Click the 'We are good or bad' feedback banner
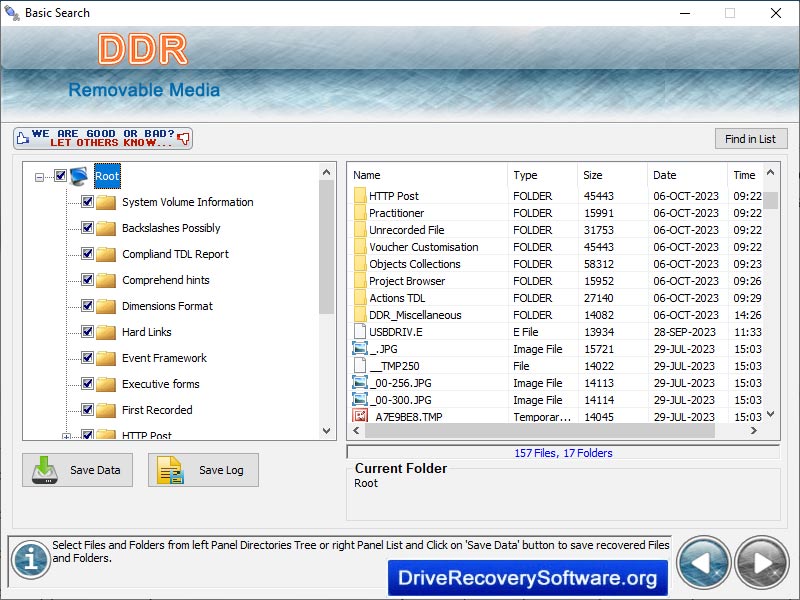The image size is (800, 600). (x=103, y=138)
